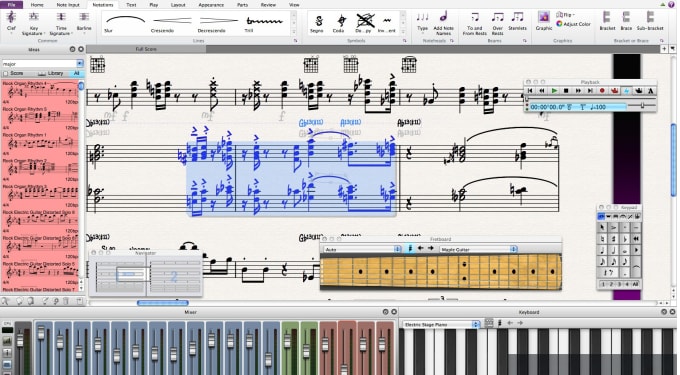
Task: Click the Graphic button
Action: tap(543, 21)
